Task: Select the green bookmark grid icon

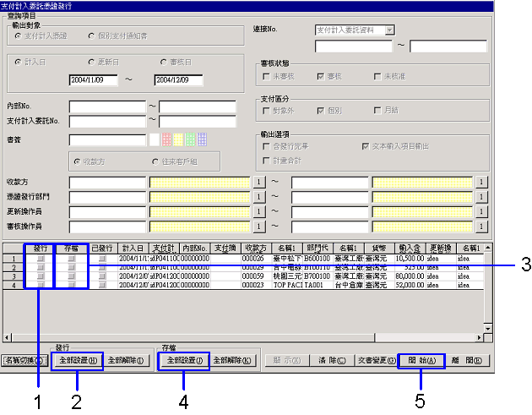Action: click(189, 139)
